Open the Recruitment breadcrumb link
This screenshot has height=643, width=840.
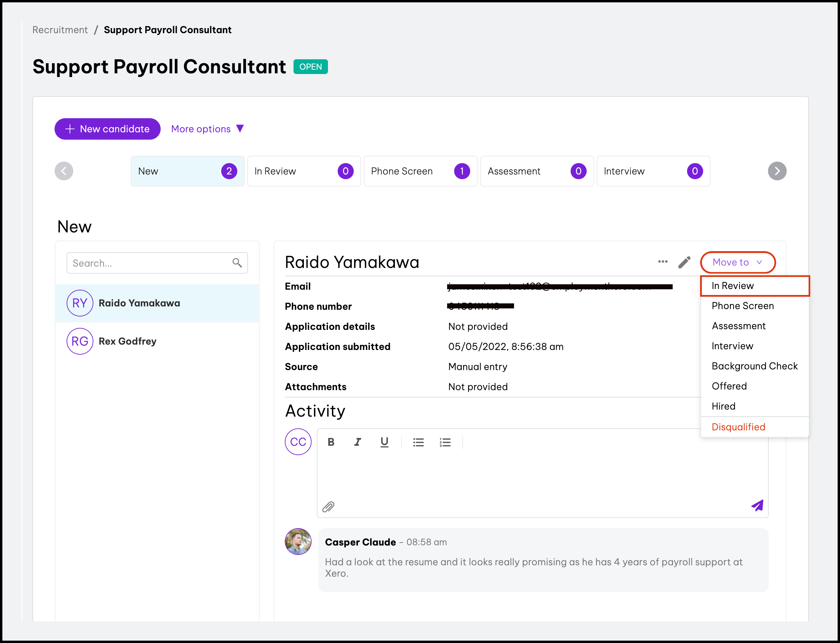60,30
